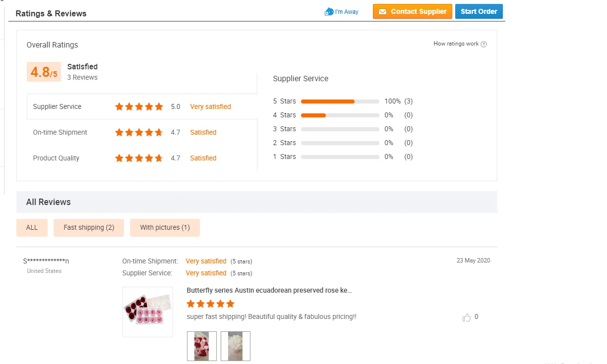This screenshot has width=607, height=364.
Task: Click the On-time Shipment star rating icons
Action: pyautogui.click(x=139, y=132)
